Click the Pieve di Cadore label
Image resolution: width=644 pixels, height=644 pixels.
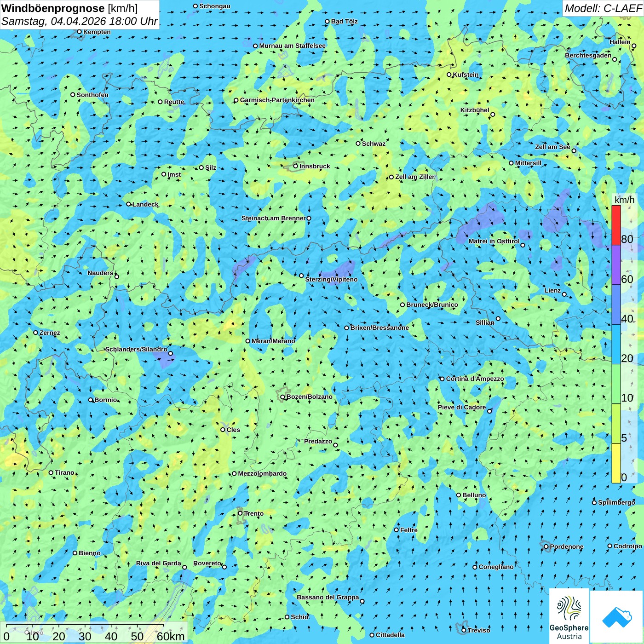(x=462, y=407)
